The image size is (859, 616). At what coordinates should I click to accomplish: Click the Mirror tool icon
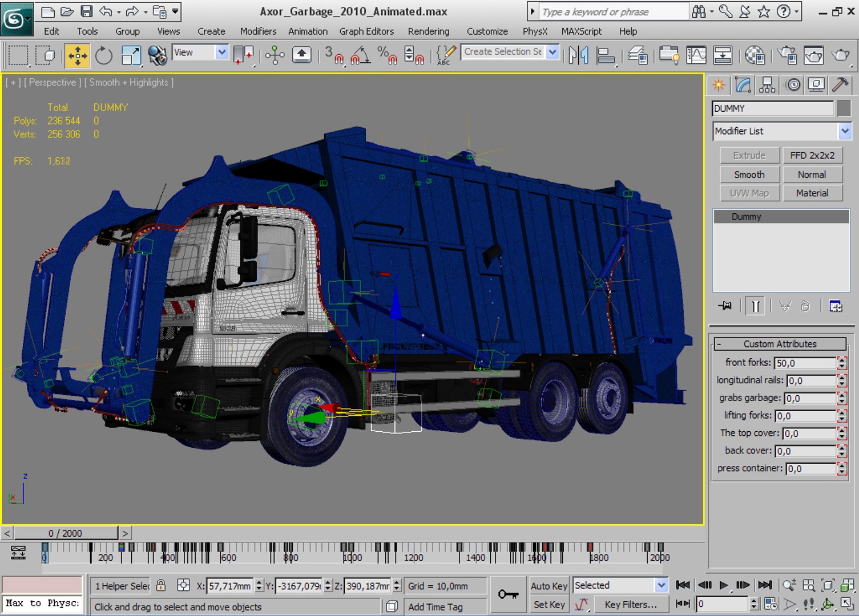(x=578, y=55)
